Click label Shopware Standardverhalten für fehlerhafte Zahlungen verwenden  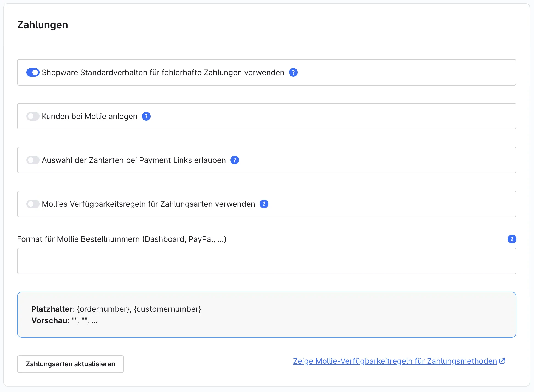[x=163, y=72]
